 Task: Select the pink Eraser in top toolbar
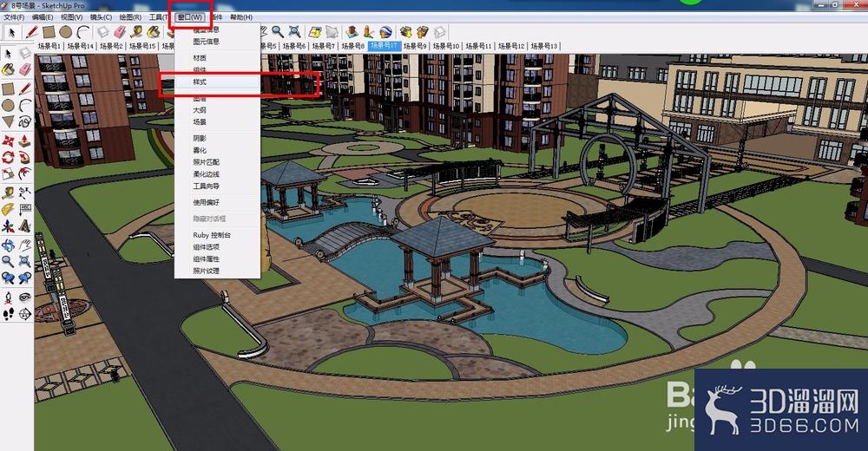[120, 32]
